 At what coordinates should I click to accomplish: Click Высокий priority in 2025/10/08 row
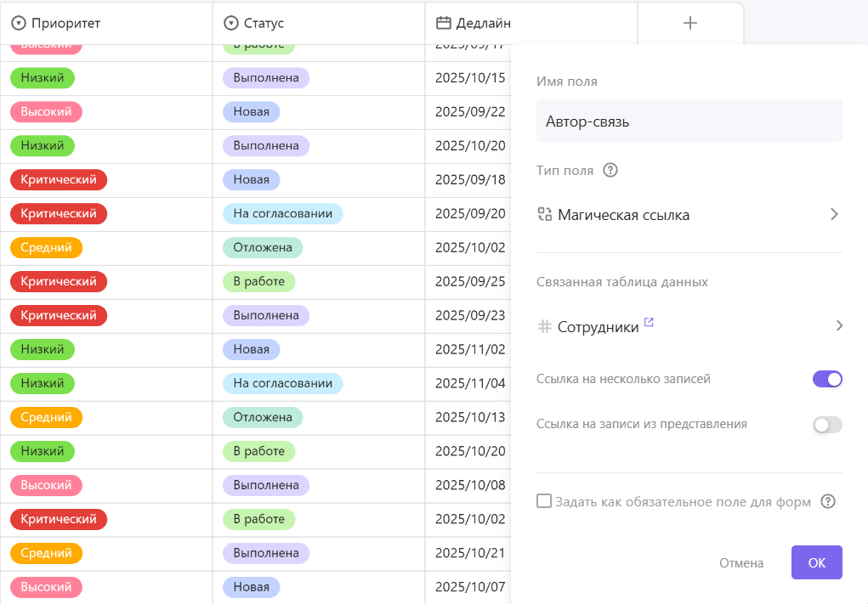(x=47, y=485)
